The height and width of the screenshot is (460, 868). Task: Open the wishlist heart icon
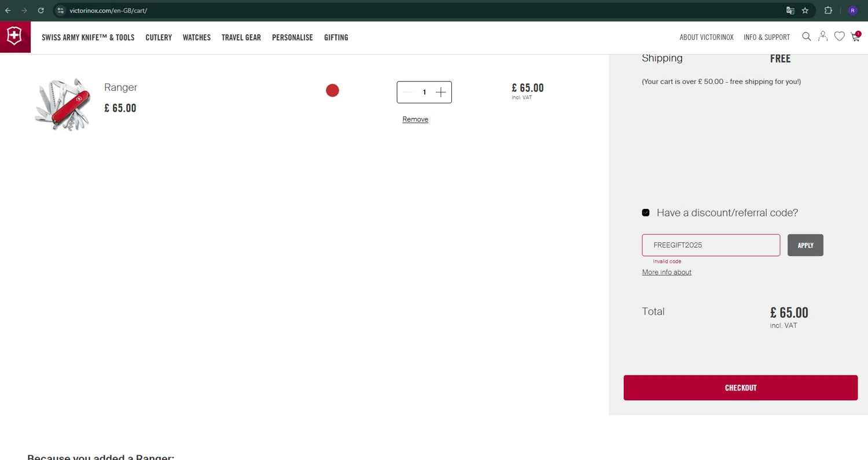839,36
